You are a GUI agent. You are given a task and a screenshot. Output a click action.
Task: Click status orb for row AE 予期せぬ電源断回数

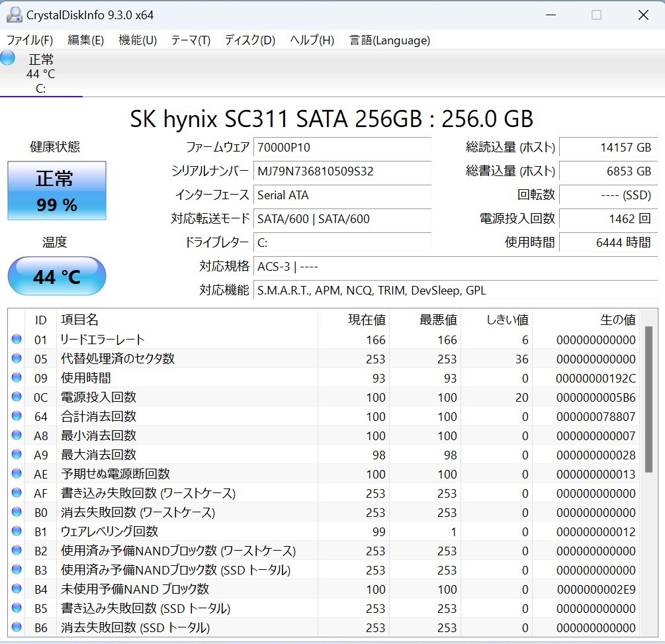(x=17, y=473)
